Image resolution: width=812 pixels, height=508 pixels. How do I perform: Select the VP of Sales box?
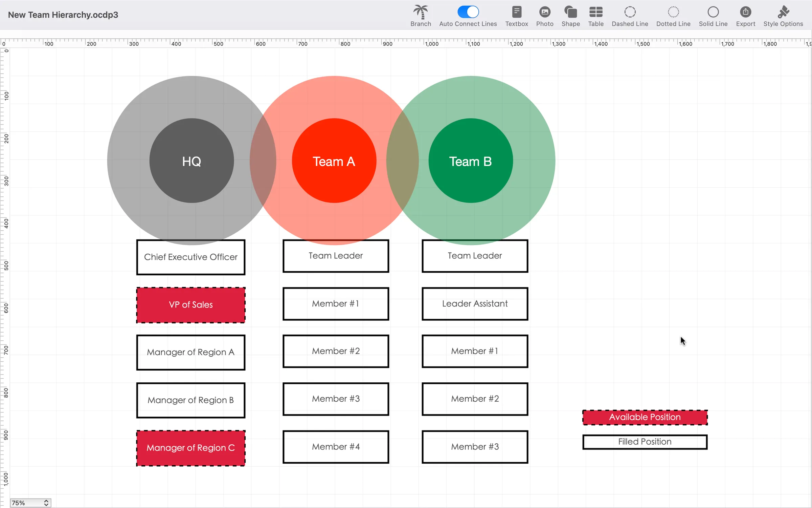pyautogui.click(x=190, y=304)
